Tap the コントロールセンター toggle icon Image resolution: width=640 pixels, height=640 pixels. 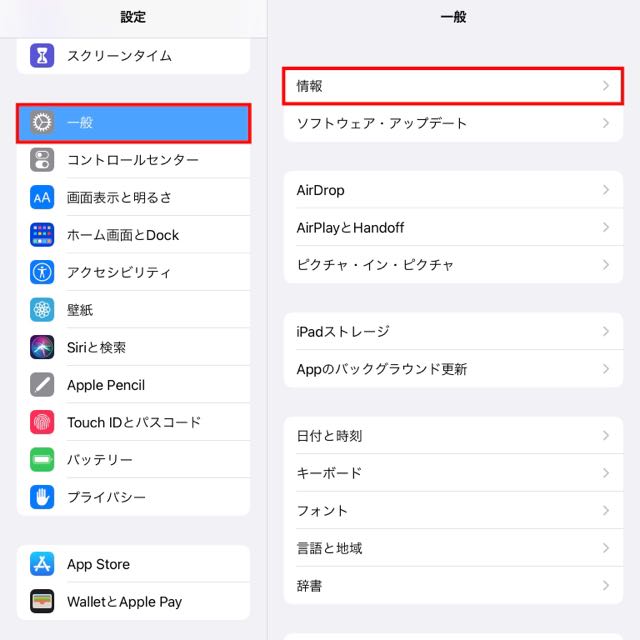42,160
